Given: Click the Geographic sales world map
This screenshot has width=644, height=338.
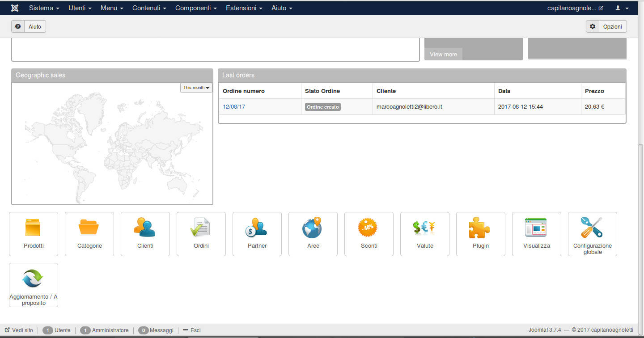Looking at the screenshot, I should pyautogui.click(x=112, y=148).
